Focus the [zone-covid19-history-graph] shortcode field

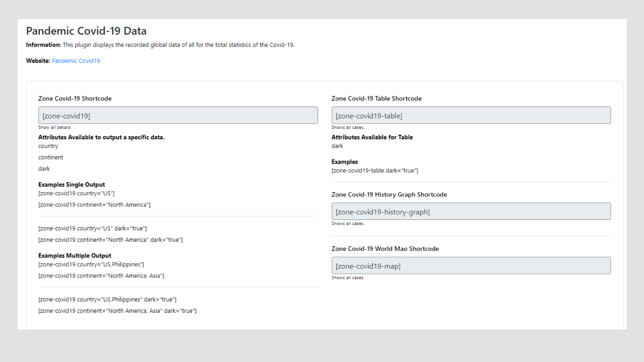click(471, 212)
